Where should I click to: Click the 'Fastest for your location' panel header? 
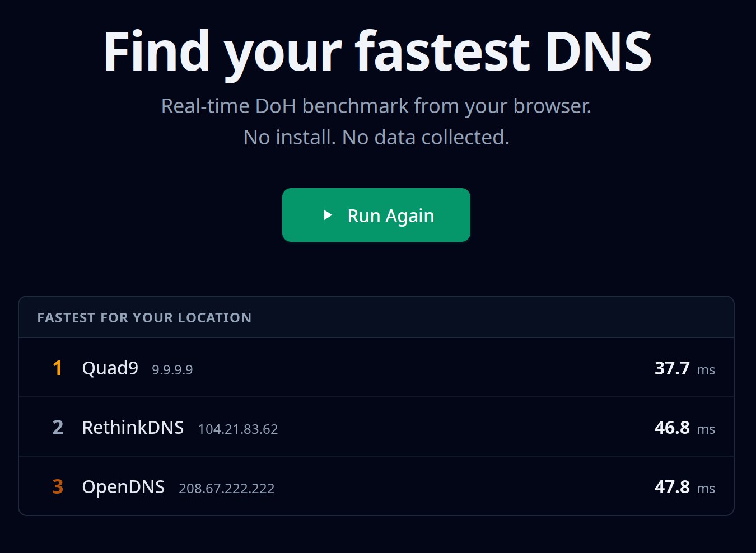144,318
